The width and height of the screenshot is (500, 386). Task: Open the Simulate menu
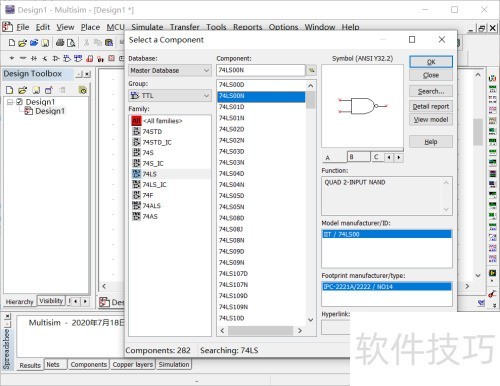coord(147,27)
